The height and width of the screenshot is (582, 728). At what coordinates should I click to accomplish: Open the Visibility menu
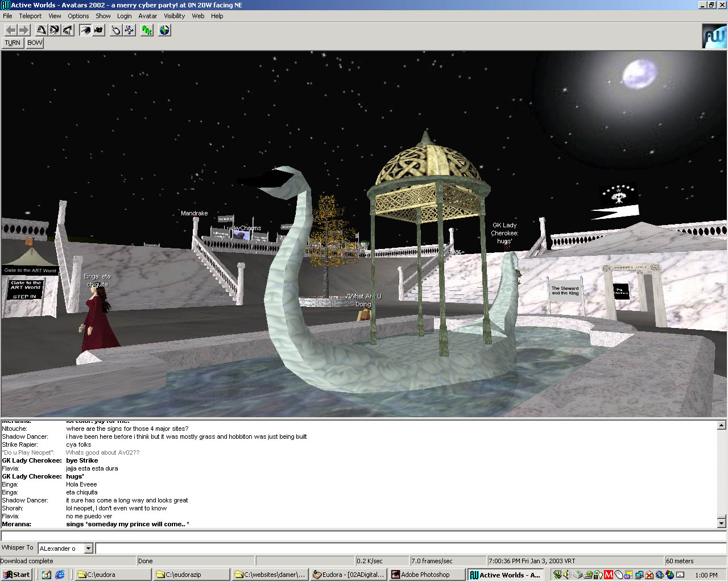(174, 16)
